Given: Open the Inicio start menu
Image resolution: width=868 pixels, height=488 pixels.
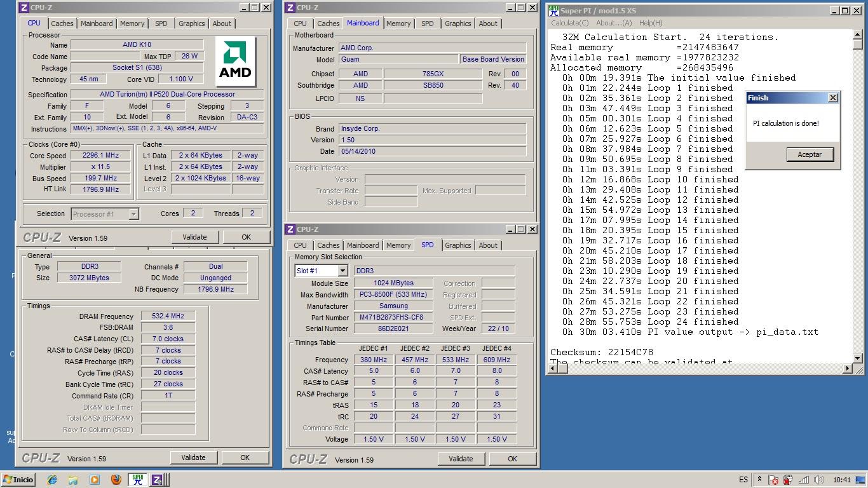Looking at the screenshot, I should (x=18, y=480).
